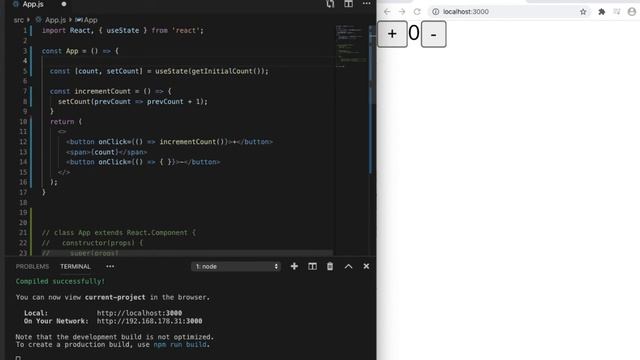640x360 pixels.
Task: Click 'incrementCount' declaration on line 7
Action: pos(102,91)
